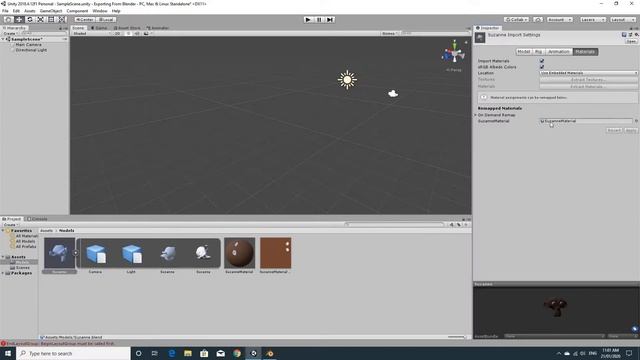Select the Scenes folder in Project
This screenshot has width=640, height=360.
pos(23,268)
